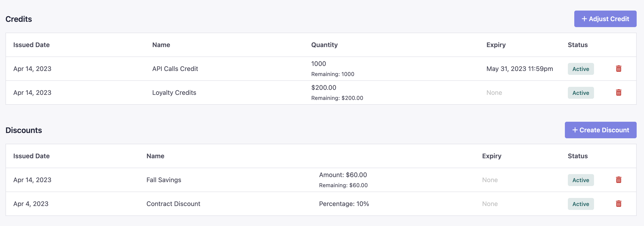The width and height of the screenshot is (644, 226).
Task: Click the Adjust Credit button
Action: click(x=605, y=19)
